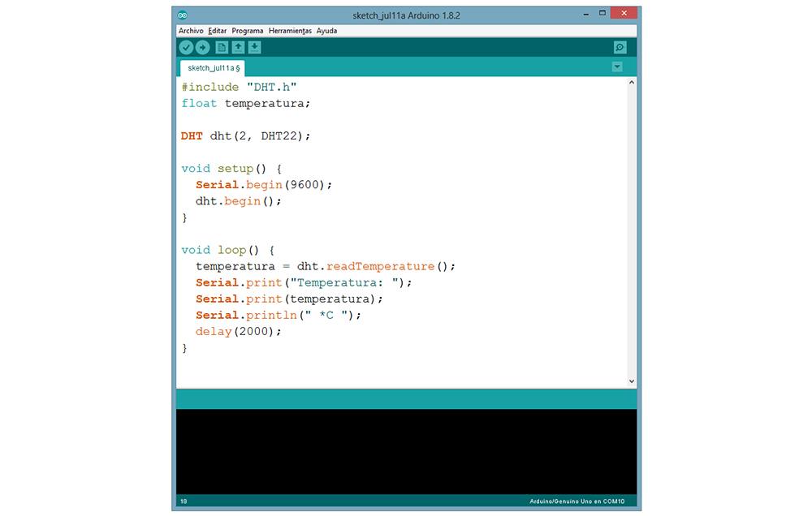
Task: Click the Arduino/Genuino Uno board status text
Action: pos(582,501)
